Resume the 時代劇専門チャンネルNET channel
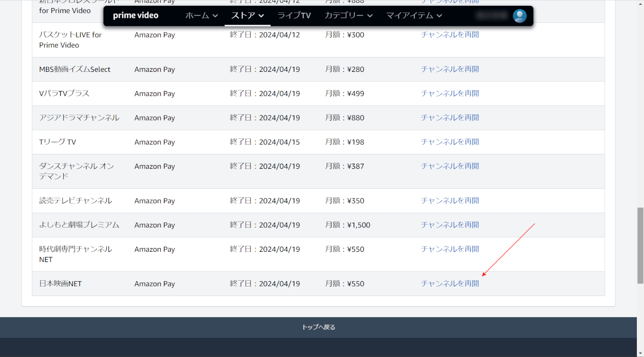Image resolution: width=644 pixels, height=357 pixels. click(x=450, y=249)
